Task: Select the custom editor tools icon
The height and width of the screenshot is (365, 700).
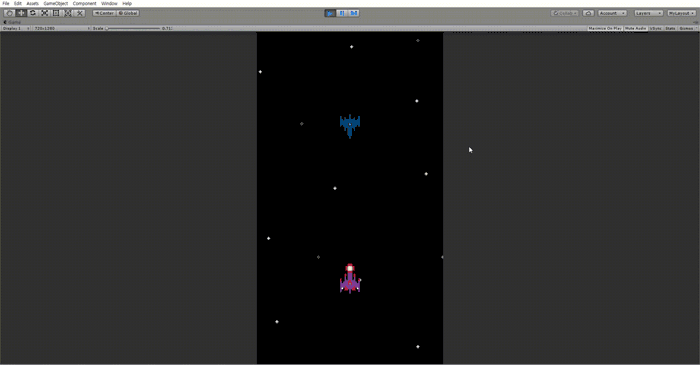Action: click(79, 13)
